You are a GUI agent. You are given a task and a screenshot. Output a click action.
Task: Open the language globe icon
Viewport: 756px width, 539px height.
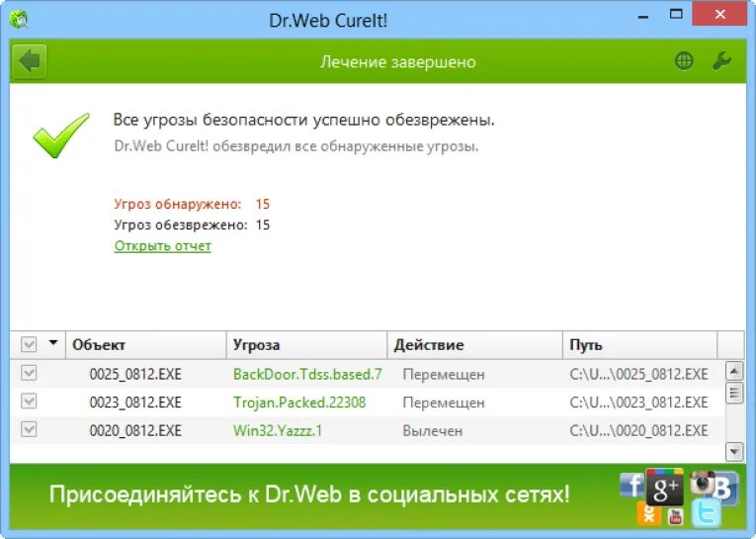tap(684, 61)
